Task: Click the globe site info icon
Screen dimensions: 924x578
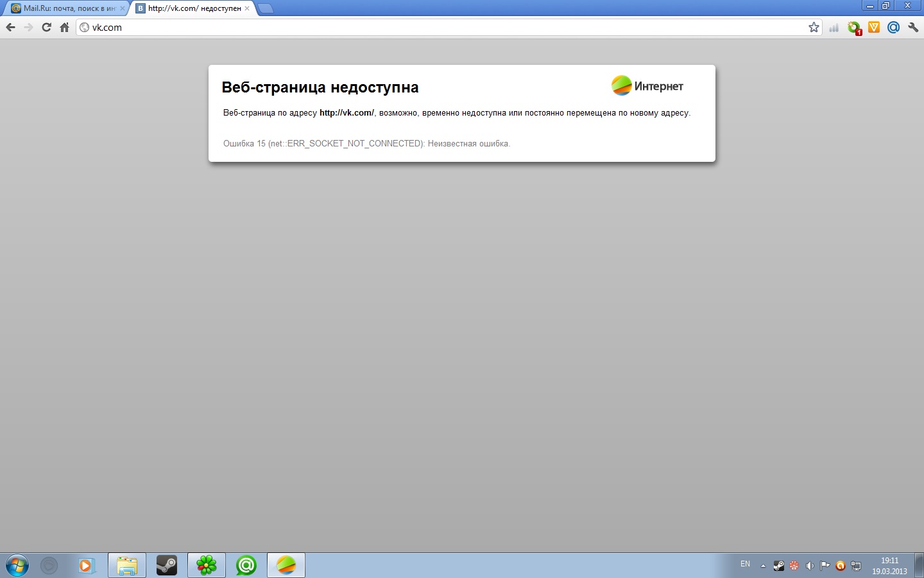Action: (84, 27)
